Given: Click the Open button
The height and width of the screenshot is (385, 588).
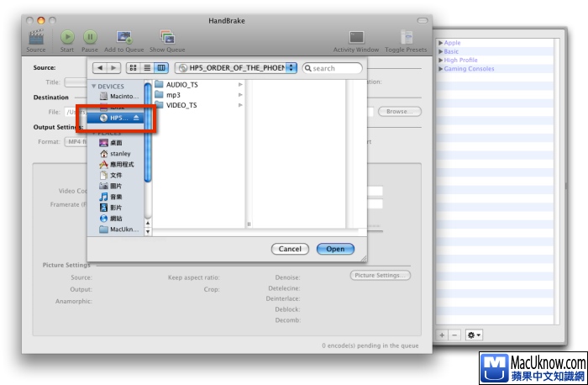Looking at the screenshot, I should tap(335, 249).
